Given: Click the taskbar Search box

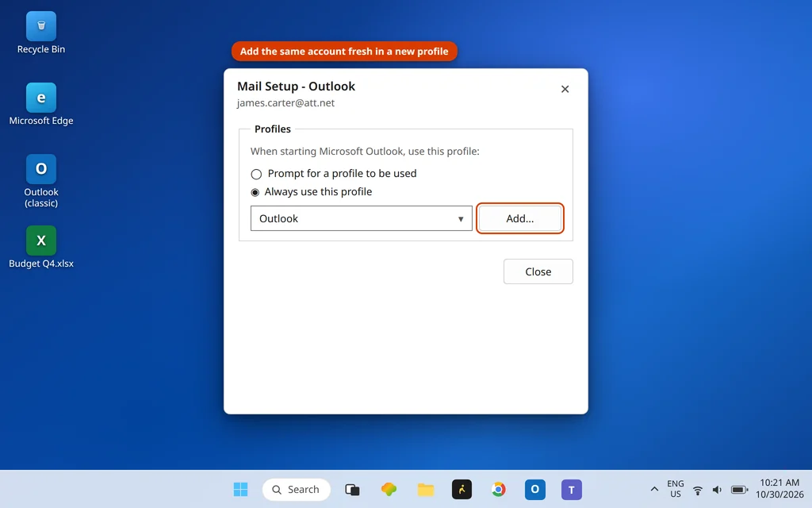Looking at the screenshot, I should click(297, 489).
